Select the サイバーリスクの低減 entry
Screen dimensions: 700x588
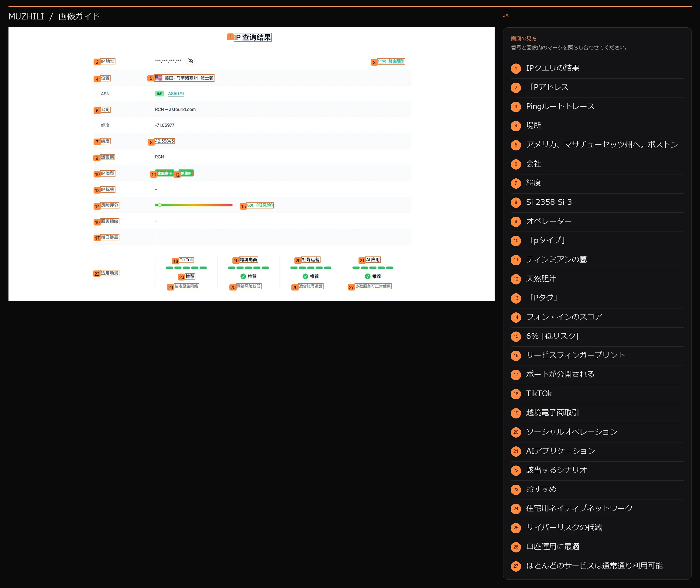pyautogui.click(x=597, y=528)
